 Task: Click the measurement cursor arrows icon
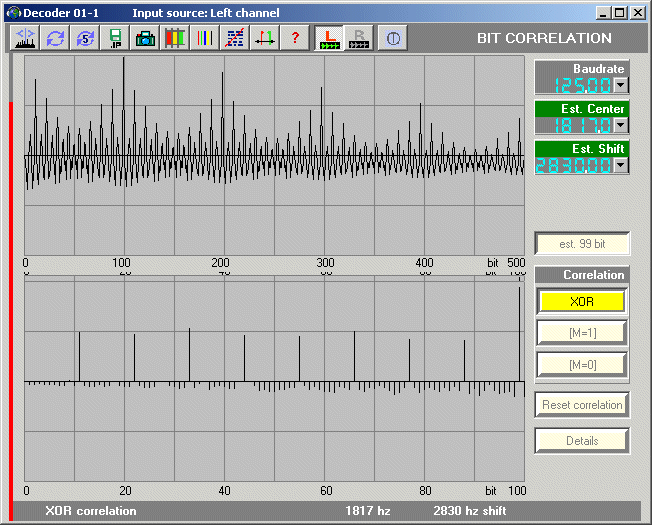[264, 38]
